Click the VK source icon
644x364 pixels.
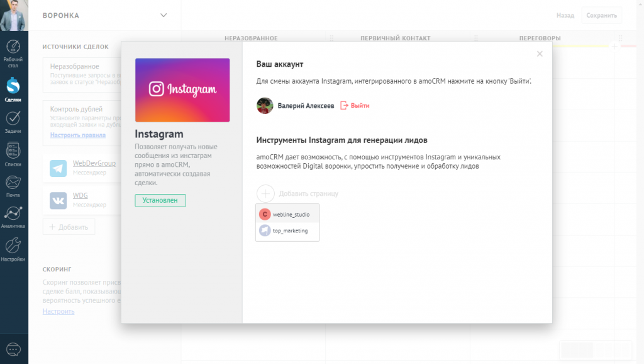point(58,201)
